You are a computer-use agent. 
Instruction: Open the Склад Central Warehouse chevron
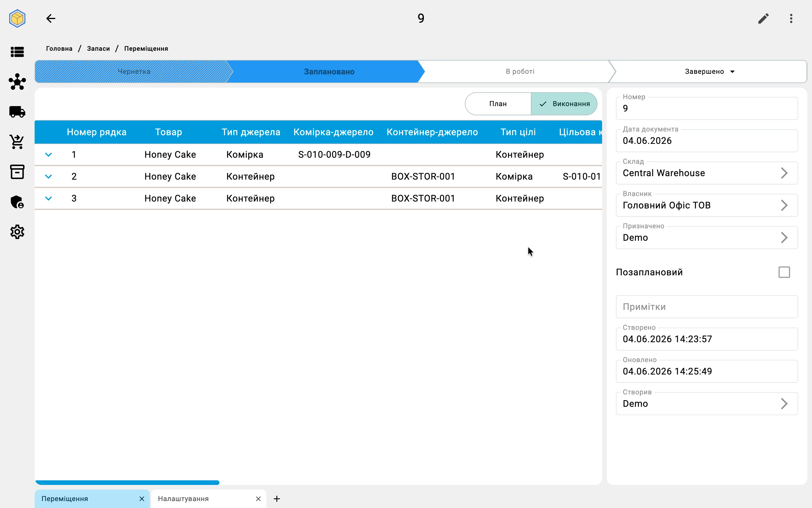[x=784, y=173]
